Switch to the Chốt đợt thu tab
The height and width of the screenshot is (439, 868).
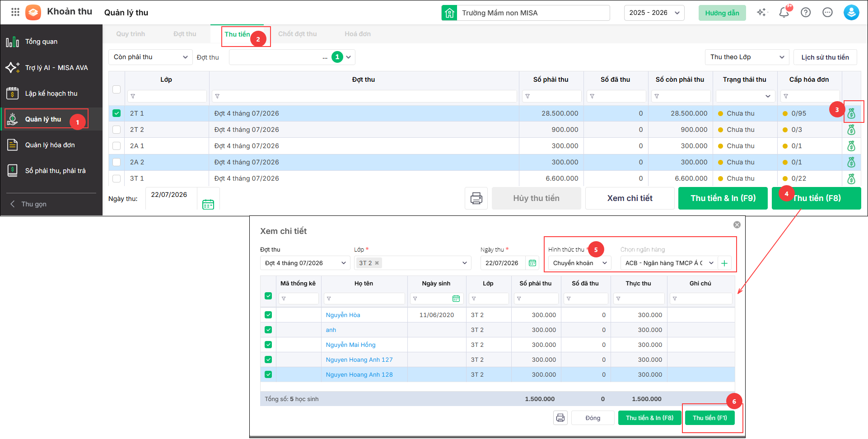coord(298,34)
